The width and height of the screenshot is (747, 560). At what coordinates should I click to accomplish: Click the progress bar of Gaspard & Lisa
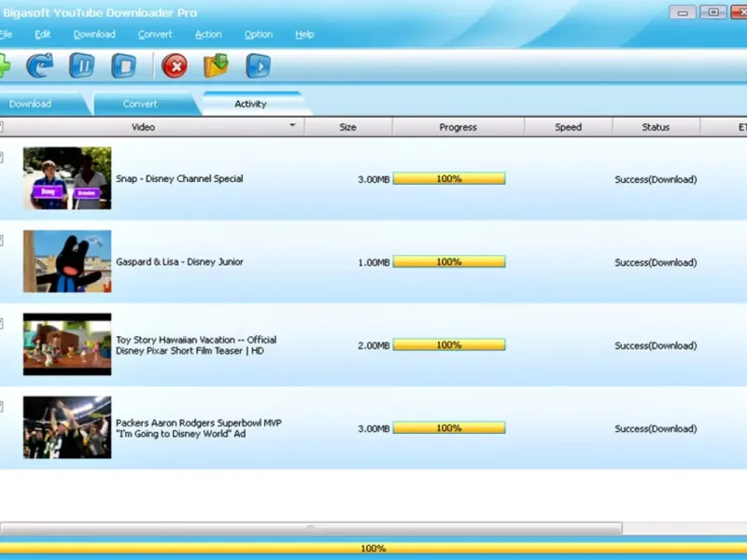pos(449,262)
